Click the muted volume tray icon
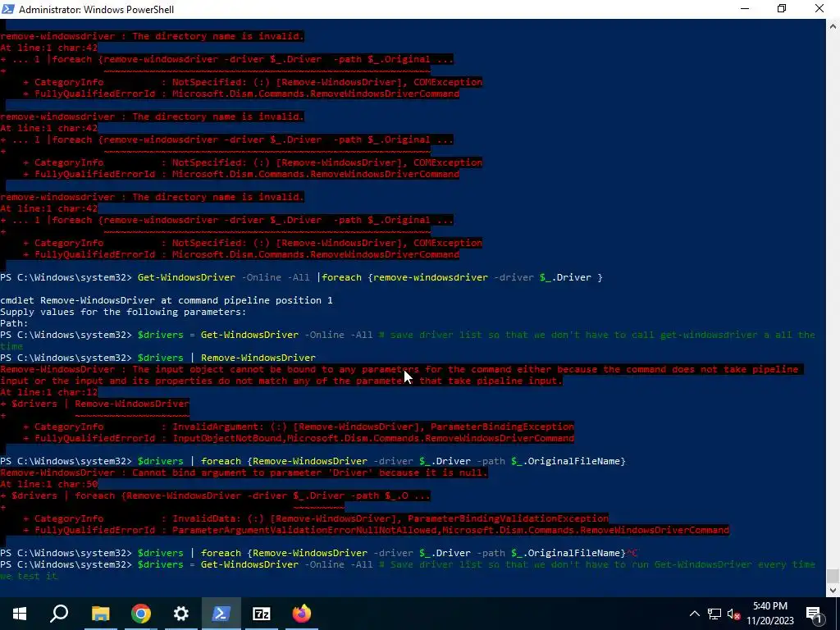The image size is (840, 630). 734,614
